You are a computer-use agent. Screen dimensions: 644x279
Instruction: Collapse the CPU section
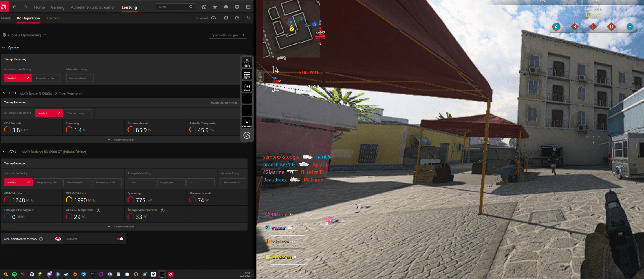coord(4,93)
